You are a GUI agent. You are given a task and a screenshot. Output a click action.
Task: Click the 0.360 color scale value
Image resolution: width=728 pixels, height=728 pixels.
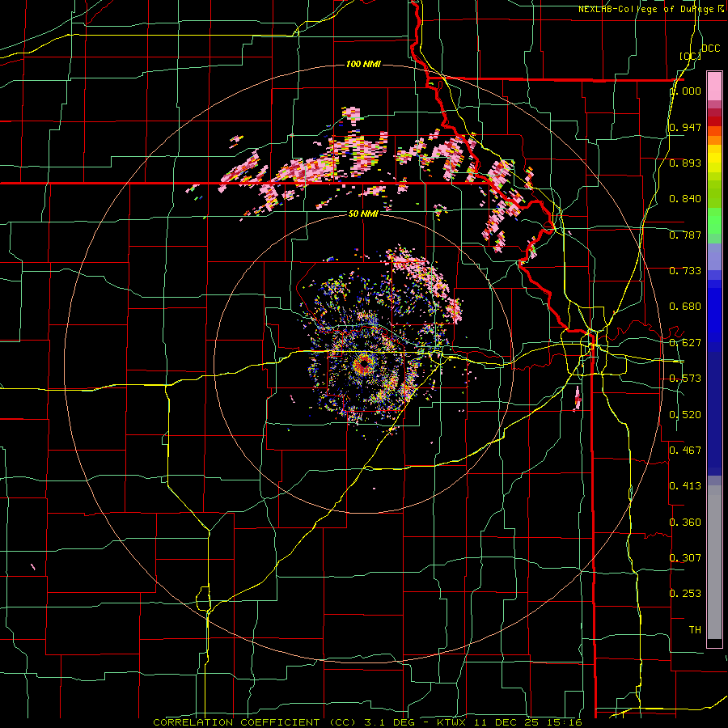(685, 522)
